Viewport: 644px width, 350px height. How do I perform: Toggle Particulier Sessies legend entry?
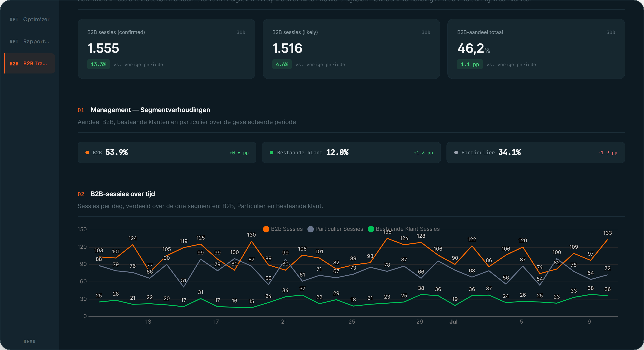point(335,229)
